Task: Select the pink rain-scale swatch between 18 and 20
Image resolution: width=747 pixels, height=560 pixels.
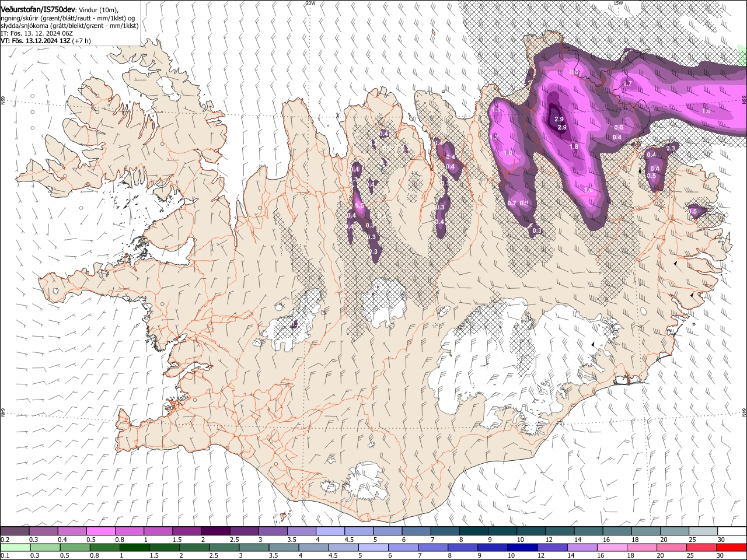Action: click(x=642, y=547)
